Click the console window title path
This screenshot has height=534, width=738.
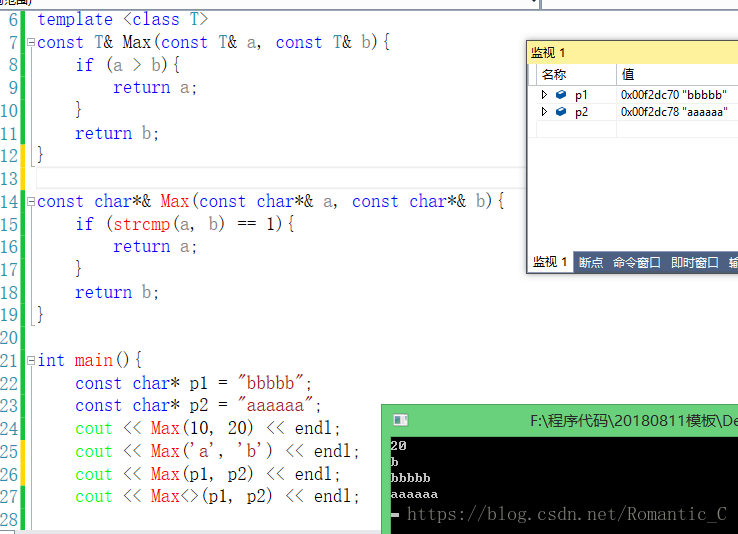(634, 420)
